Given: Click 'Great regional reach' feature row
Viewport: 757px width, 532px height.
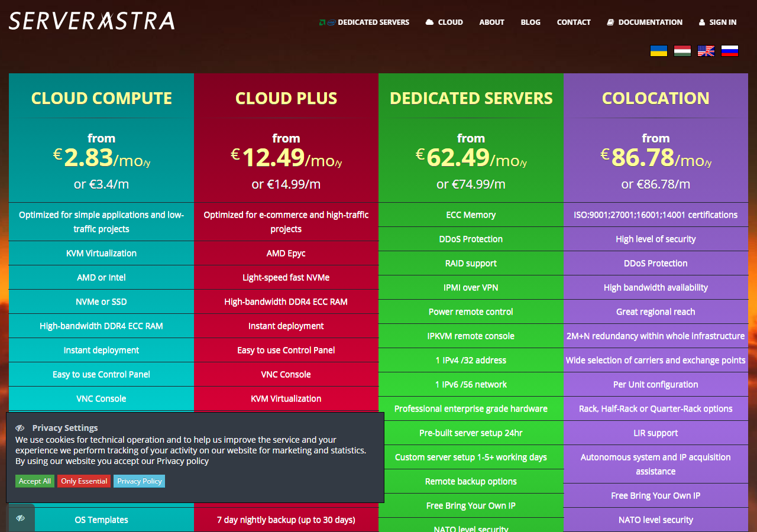Looking at the screenshot, I should [656, 312].
